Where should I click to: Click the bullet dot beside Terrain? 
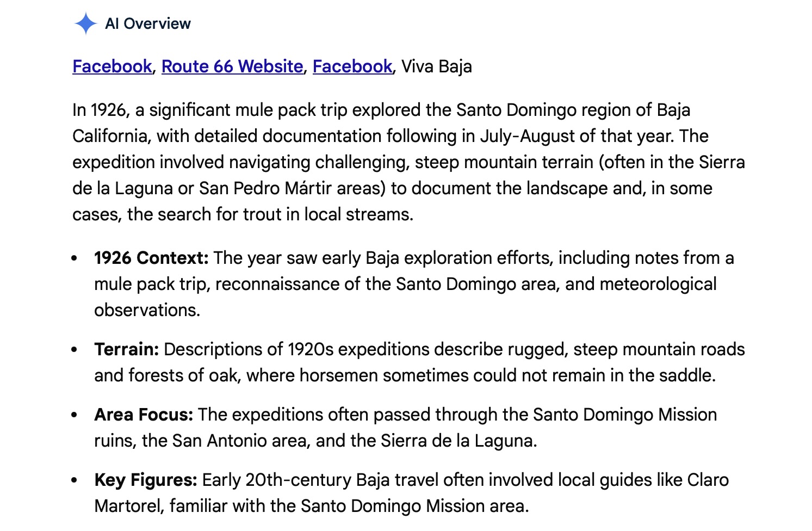75,350
